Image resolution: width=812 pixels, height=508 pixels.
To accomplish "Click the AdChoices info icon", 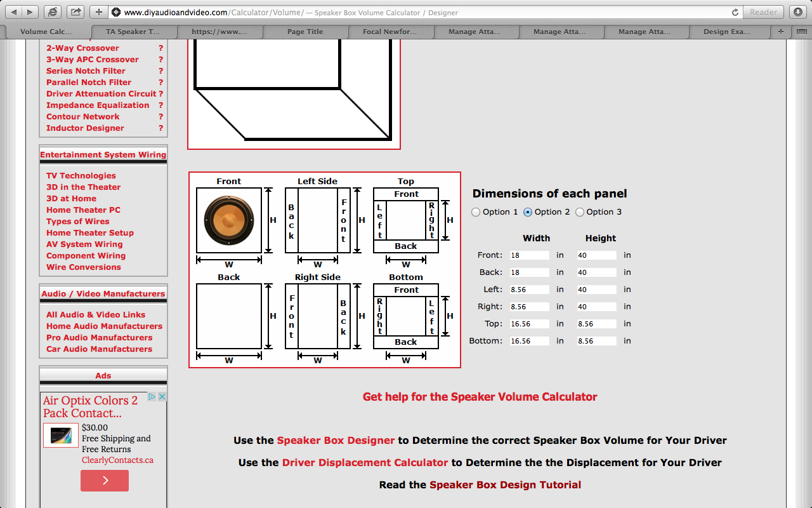I will click(153, 397).
